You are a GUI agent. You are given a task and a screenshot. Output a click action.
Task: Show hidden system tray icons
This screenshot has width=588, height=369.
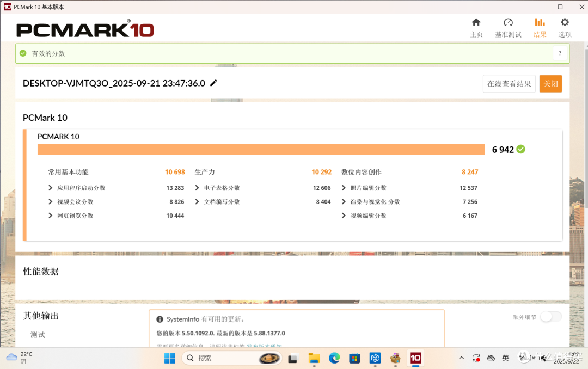click(x=462, y=358)
